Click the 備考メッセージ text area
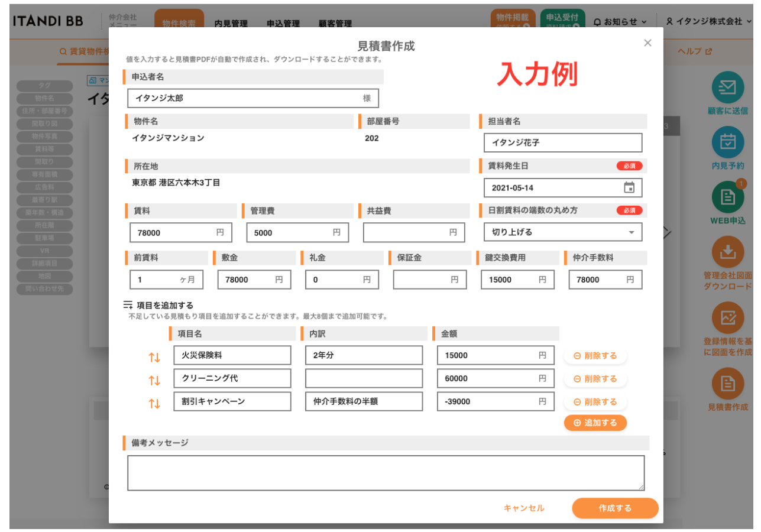This screenshot has width=761, height=532. click(386, 473)
